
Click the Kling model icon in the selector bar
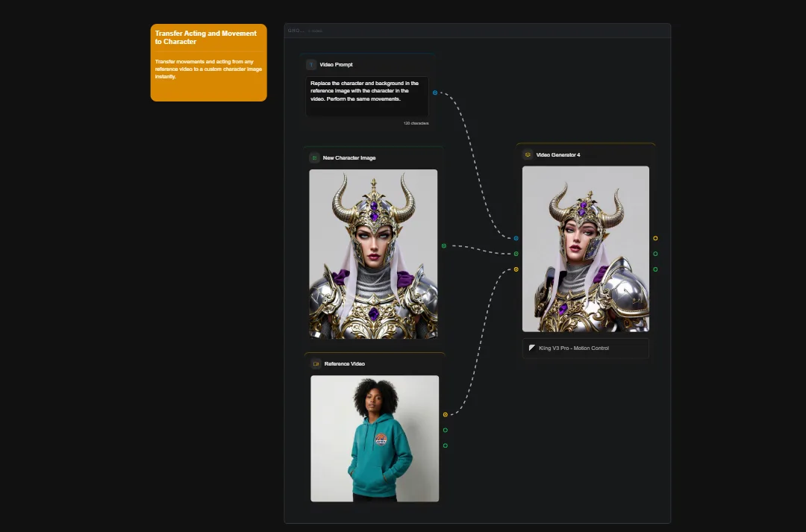pos(531,348)
